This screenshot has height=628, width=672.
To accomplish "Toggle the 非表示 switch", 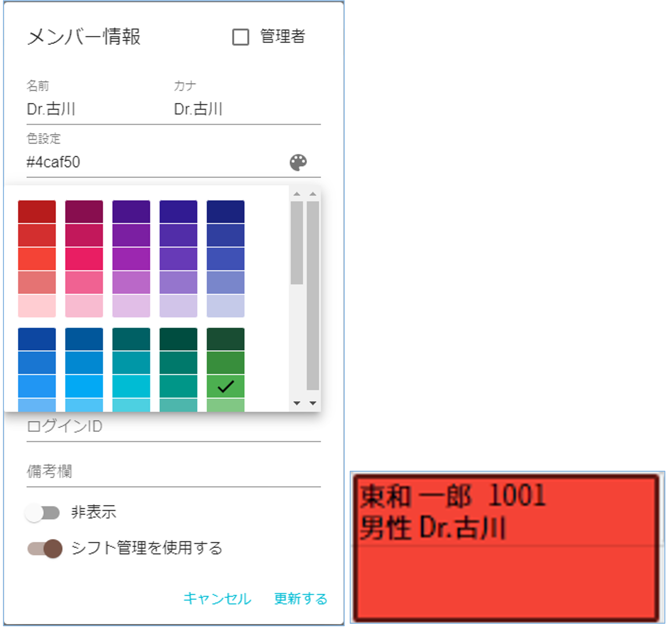I will point(43,513).
